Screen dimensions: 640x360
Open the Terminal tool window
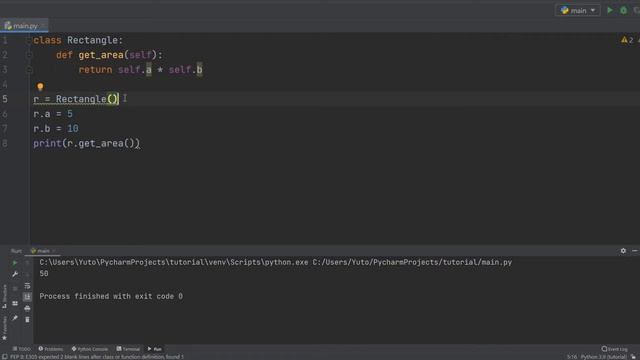tap(128, 349)
